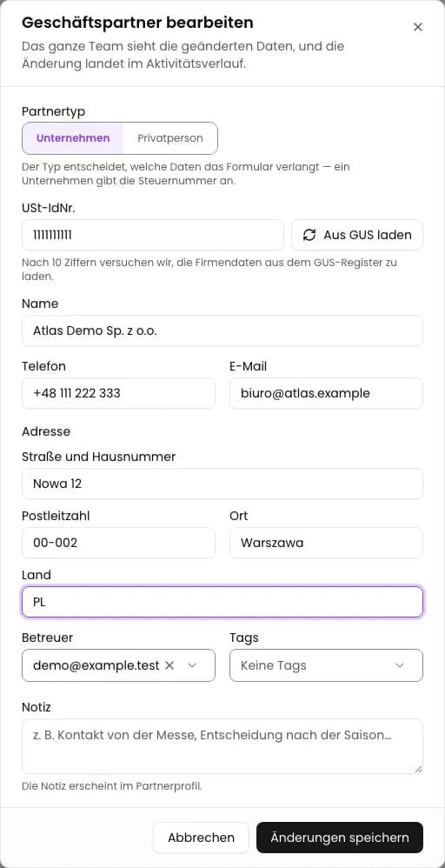This screenshot has width=445, height=868.
Task: Click Änderungen speichern button
Action: [x=340, y=838]
